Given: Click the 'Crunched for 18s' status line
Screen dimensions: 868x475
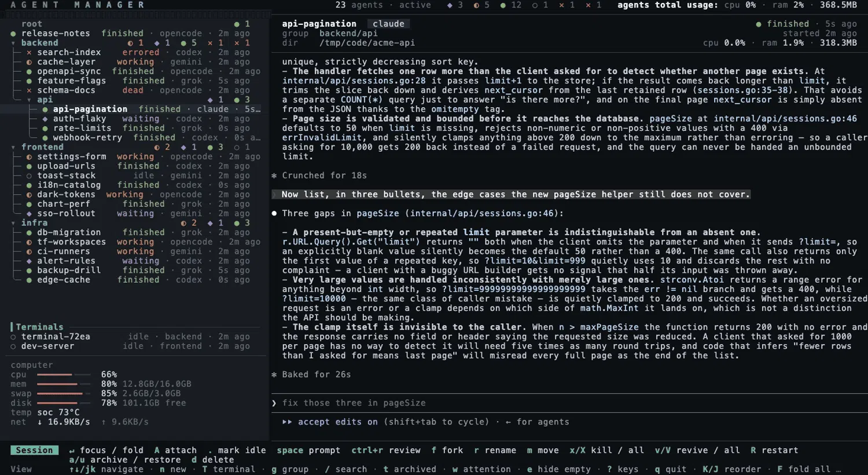Looking at the screenshot, I should pos(324,176).
